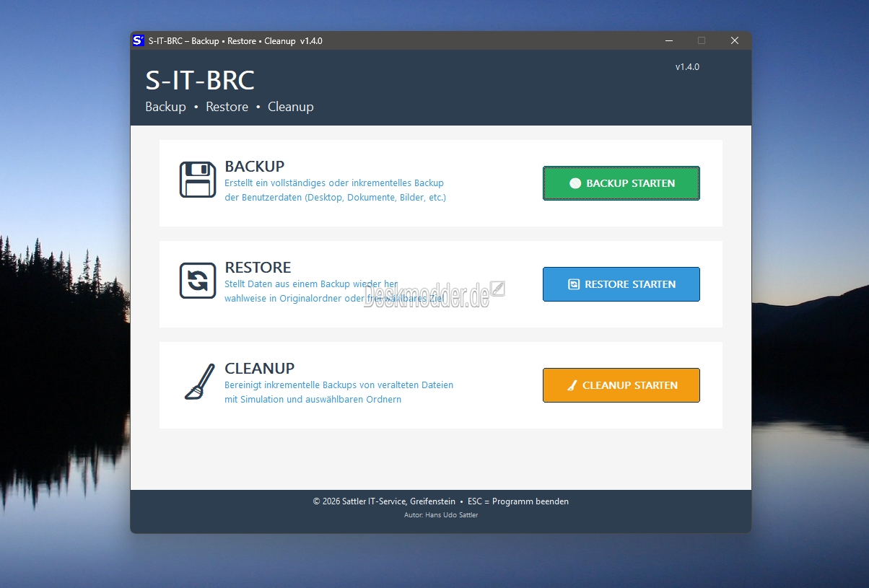Click the floppy disk Backup icon
Image resolution: width=869 pixels, height=588 pixels.
197,180
